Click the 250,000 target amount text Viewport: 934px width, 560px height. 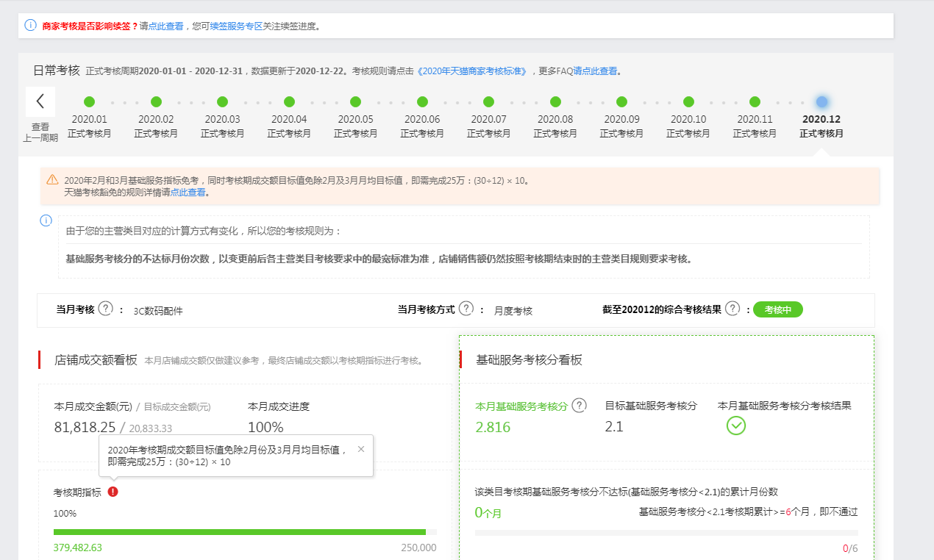tap(418, 548)
